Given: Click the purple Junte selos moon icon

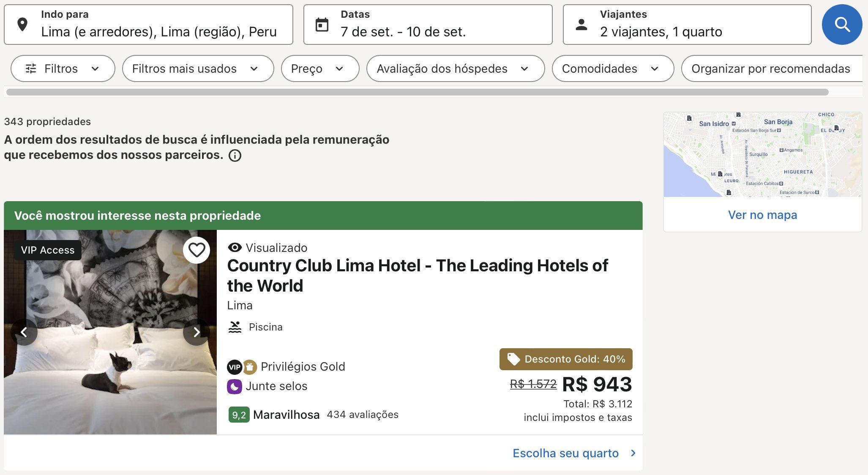Looking at the screenshot, I should tap(235, 386).
